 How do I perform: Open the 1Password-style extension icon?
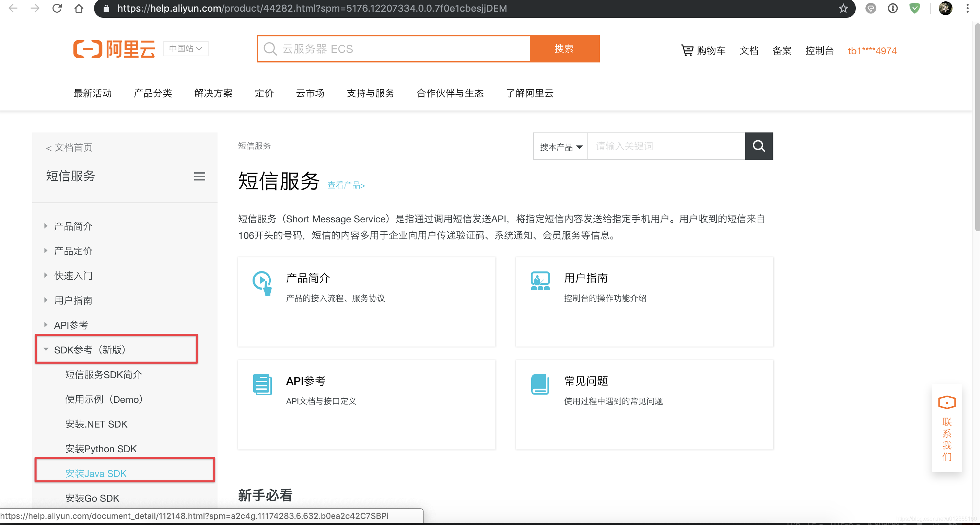pyautogui.click(x=892, y=8)
